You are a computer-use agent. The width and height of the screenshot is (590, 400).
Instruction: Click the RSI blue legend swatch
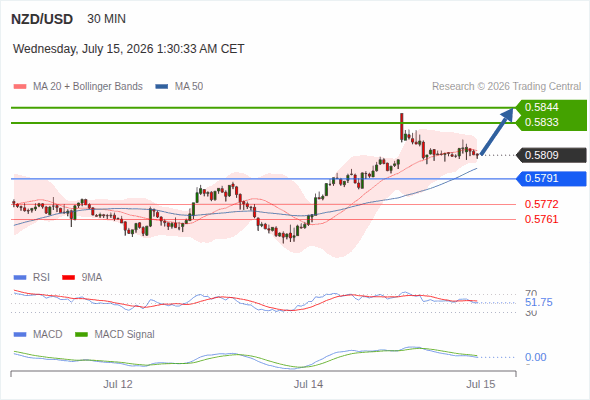point(20,278)
